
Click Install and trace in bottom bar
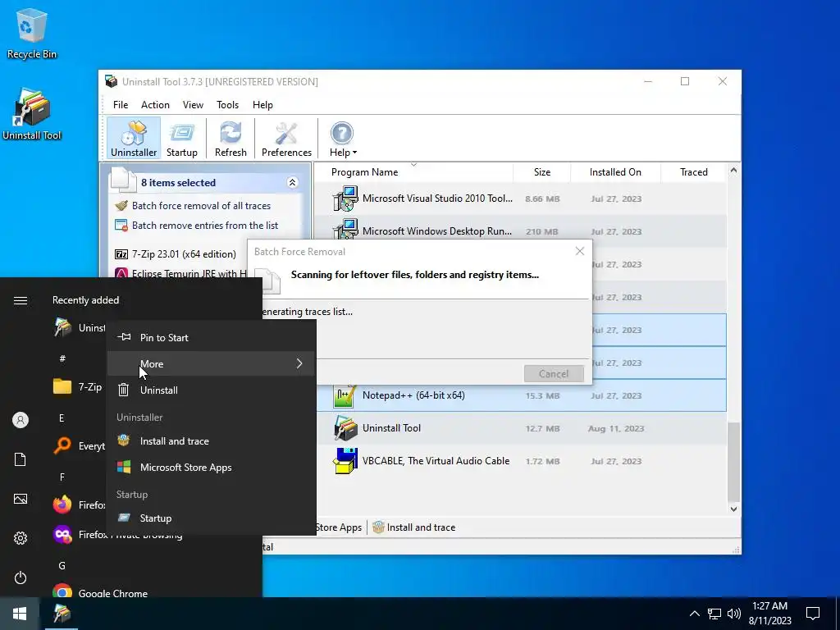point(414,527)
